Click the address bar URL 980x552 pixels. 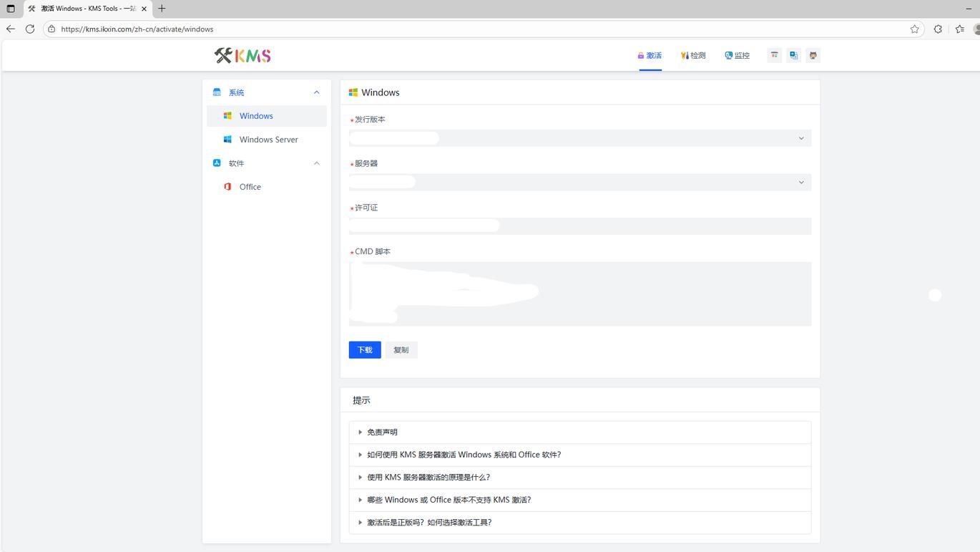(x=137, y=29)
